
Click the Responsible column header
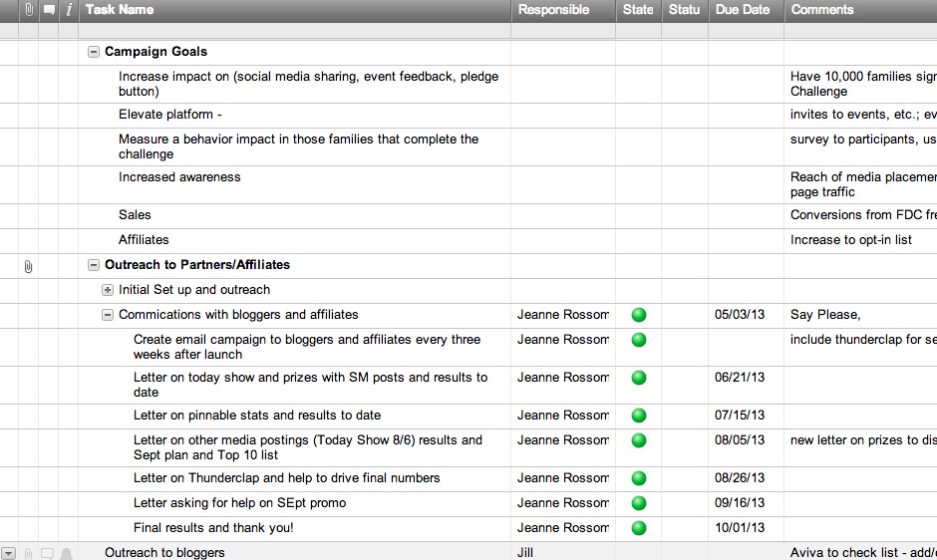click(x=563, y=10)
